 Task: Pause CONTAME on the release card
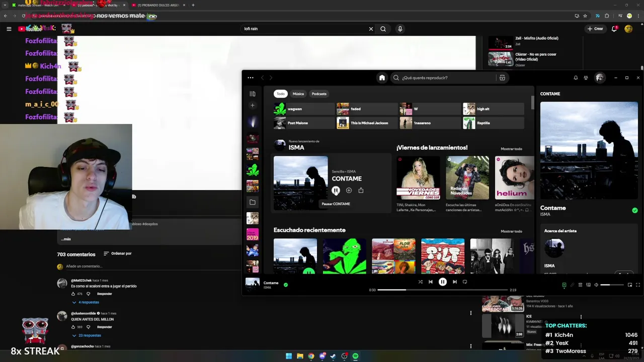click(336, 190)
